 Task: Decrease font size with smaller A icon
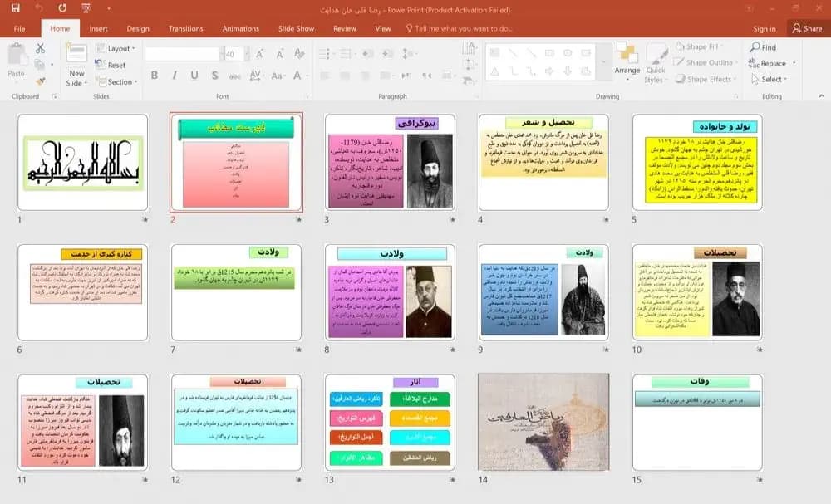(279, 54)
